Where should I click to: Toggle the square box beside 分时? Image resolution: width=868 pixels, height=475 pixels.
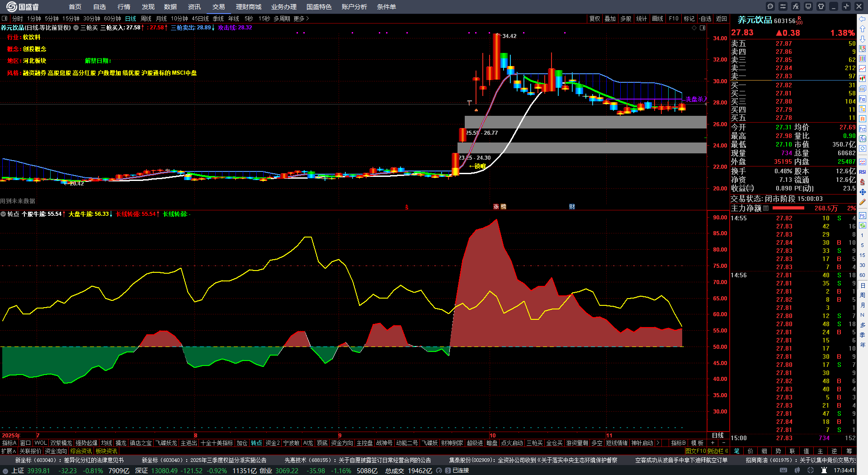[5, 19]
